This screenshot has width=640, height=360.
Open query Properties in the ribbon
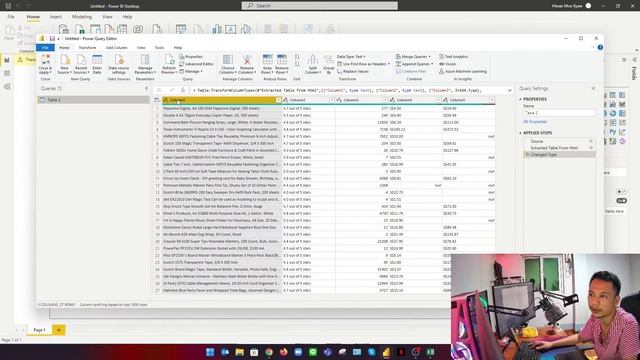[x=191, y=57]
